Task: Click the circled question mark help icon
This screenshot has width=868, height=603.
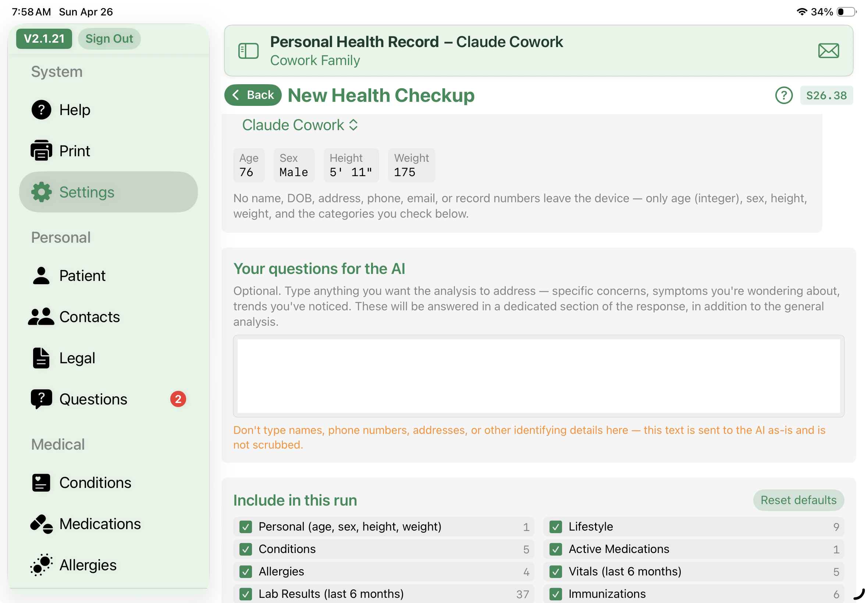Action: (783, 95)
